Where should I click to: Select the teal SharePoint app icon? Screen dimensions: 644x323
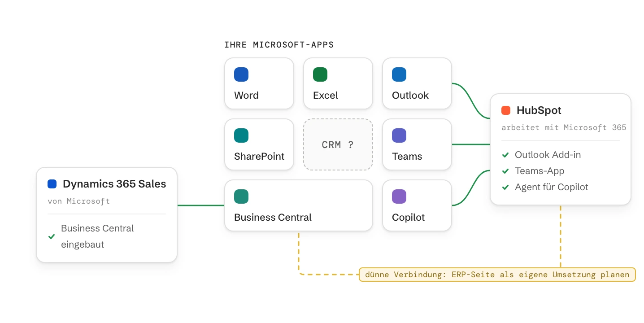point(241,135)
